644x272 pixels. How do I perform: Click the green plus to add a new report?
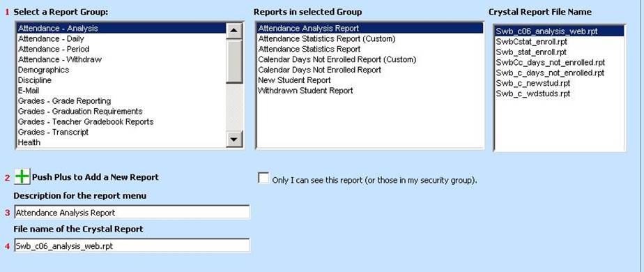coord(22,176)
